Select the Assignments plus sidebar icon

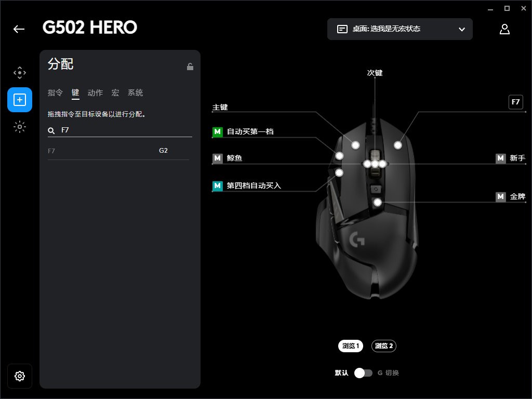pyautogui.click(x=20, y=100)
